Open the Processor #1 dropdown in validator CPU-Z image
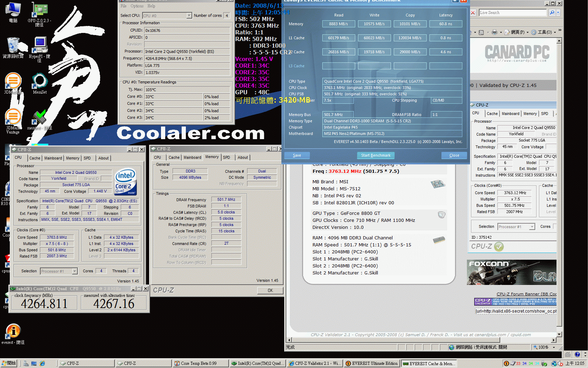Screen dimensions: 588x368 point(532,227)
